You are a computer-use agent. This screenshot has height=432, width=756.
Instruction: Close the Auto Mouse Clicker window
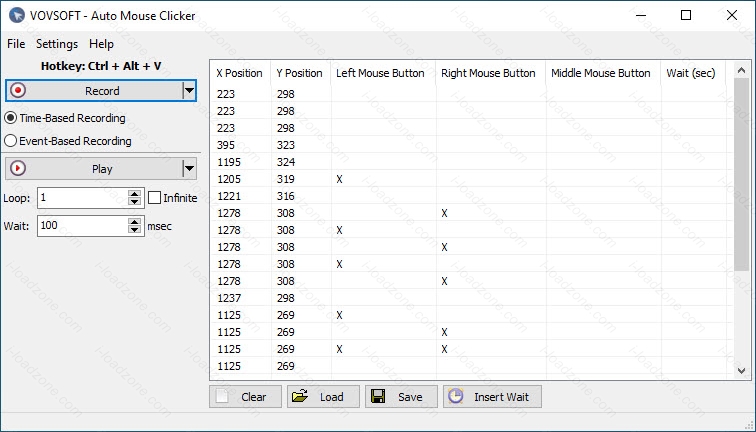click(731, 15)
